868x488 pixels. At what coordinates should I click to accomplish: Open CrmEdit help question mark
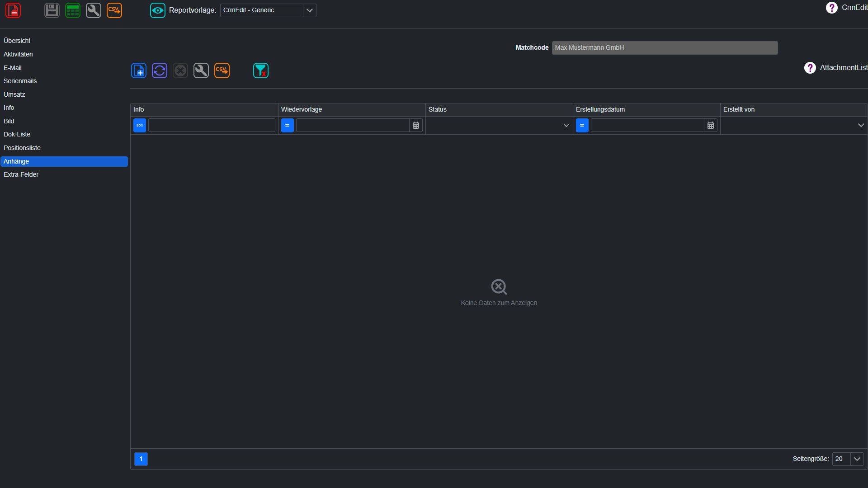(832, 8)
